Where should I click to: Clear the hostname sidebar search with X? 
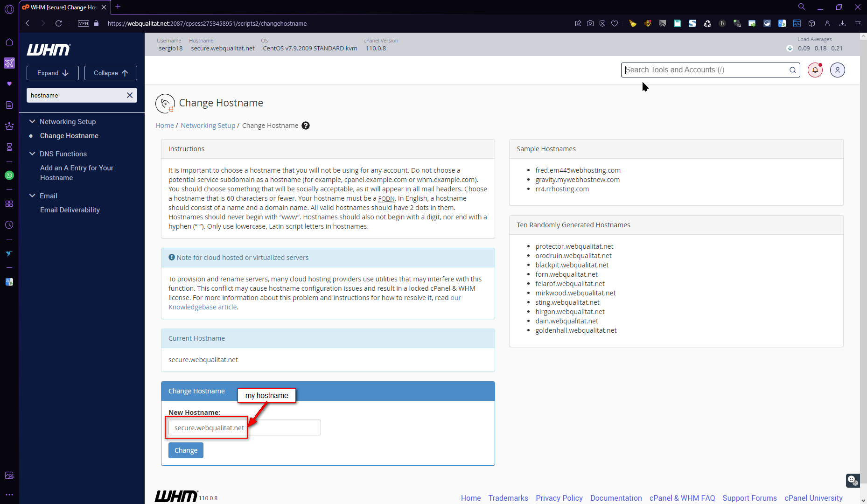coord(130,95)
